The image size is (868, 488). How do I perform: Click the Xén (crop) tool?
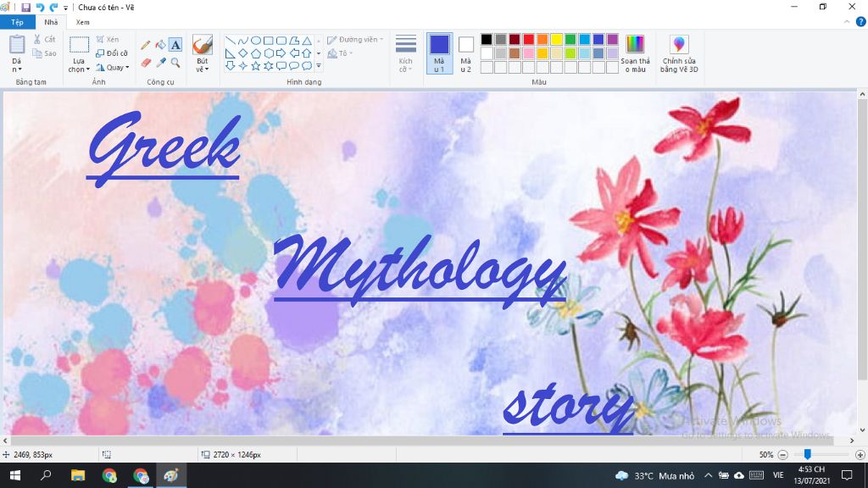[x=108, y=39]
